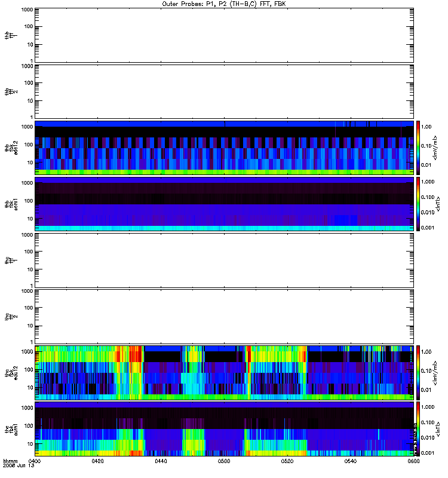448x478 pixels.
Task: Click the 'thb fbk edc12' y-axis title
Action: point(11,148)
